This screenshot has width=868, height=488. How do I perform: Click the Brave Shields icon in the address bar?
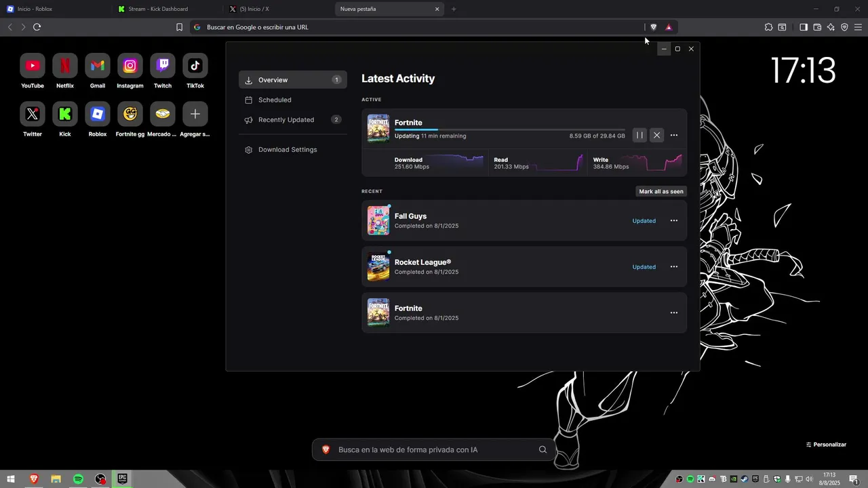[x=654, y=27]
